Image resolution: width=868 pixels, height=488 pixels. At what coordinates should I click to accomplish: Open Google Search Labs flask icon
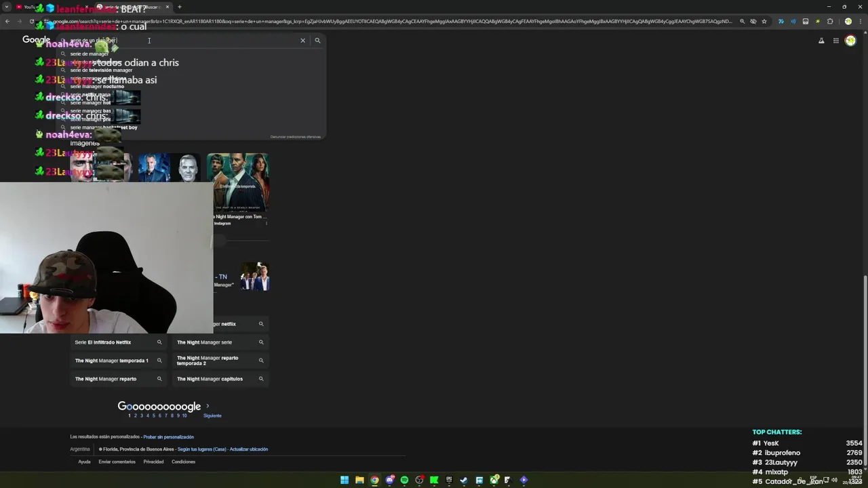click(x=821, y=41)
